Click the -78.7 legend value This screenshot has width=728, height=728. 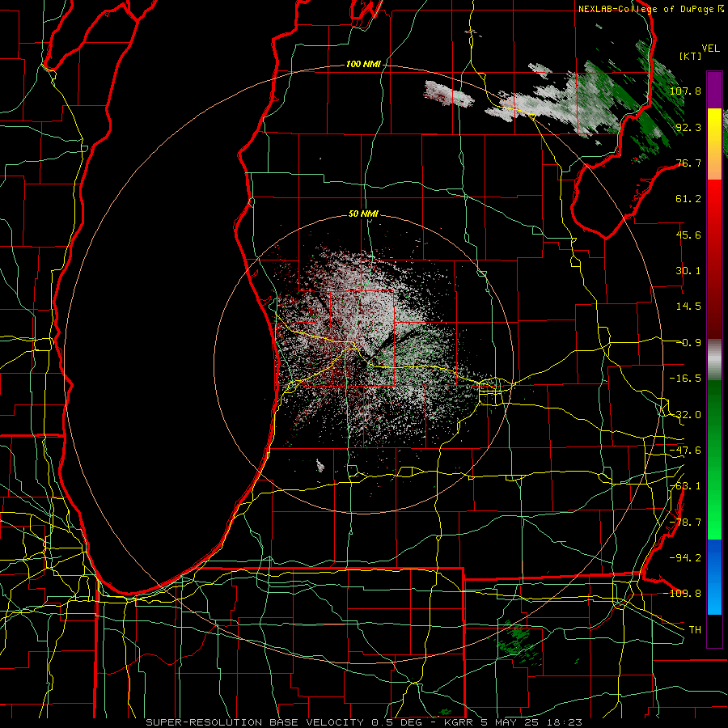coord(685,523)
